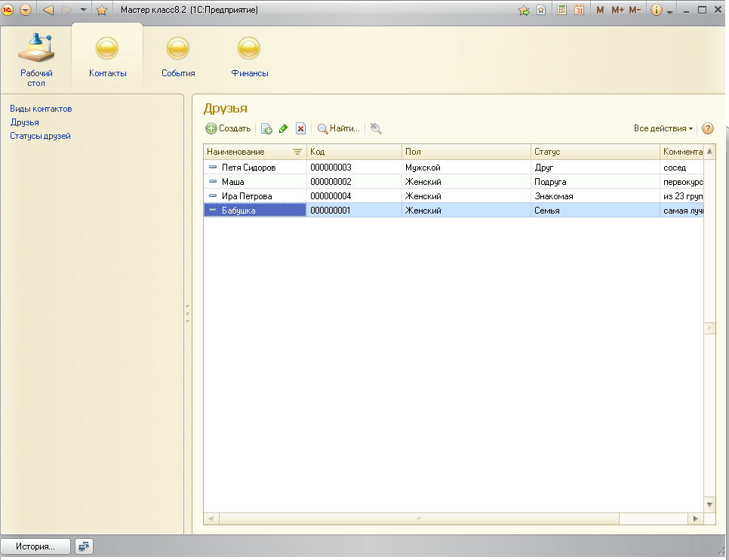
Task: Click the red X delete-mark icon
Action: tap(300, 129)
